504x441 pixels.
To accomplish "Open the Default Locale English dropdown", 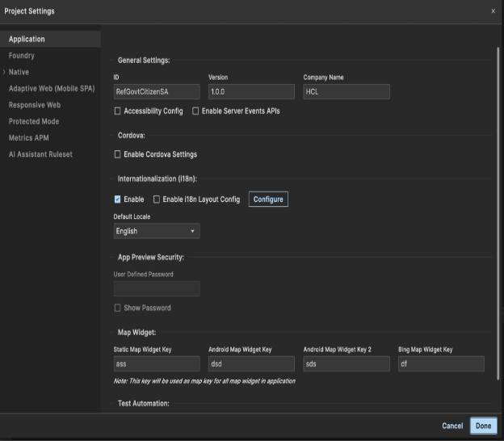I will [157, 231].
